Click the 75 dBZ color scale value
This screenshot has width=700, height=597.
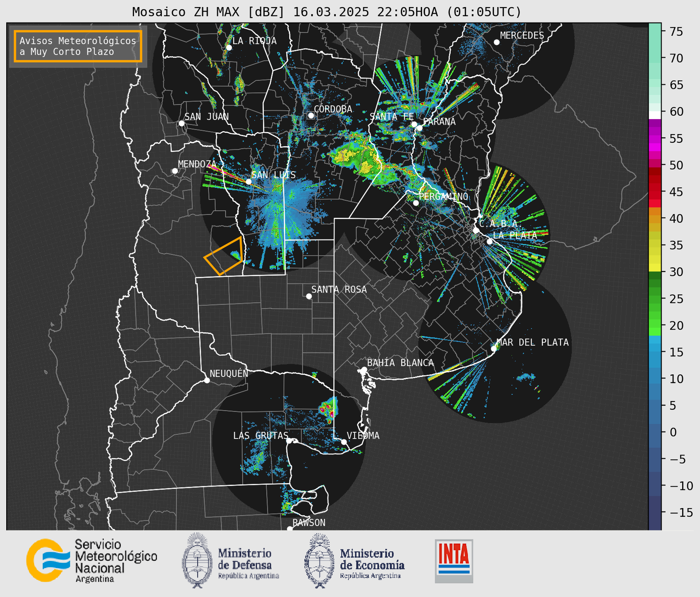[x=676, y=32]
